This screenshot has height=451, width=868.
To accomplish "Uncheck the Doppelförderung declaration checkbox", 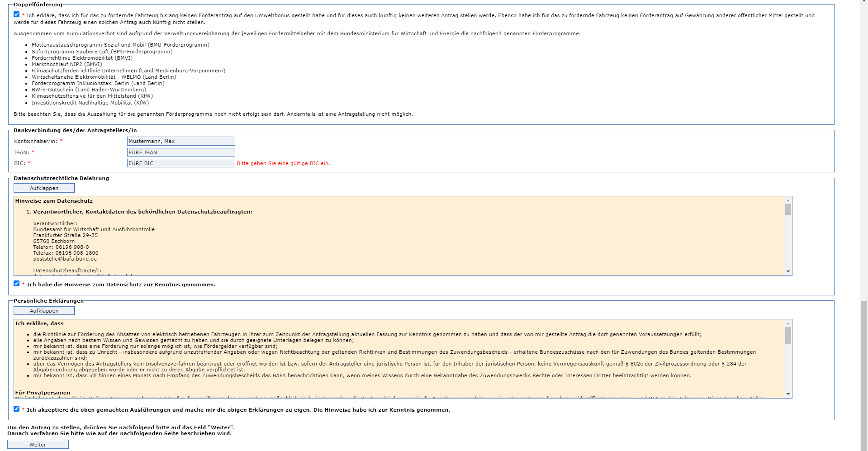I will coord(17,14).
